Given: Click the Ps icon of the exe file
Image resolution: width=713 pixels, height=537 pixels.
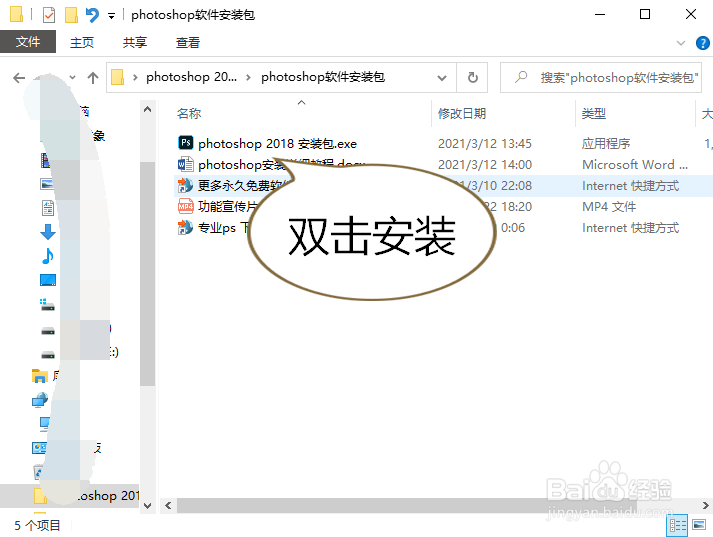Looking at the screenshot, I should pyautogui.click(x=186, y=143).
